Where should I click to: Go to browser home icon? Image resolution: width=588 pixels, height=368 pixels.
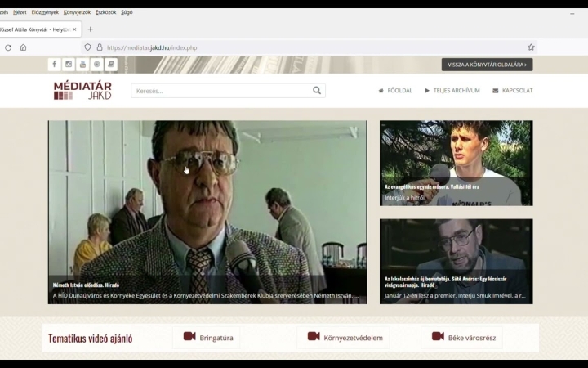[x=23, y=47]
